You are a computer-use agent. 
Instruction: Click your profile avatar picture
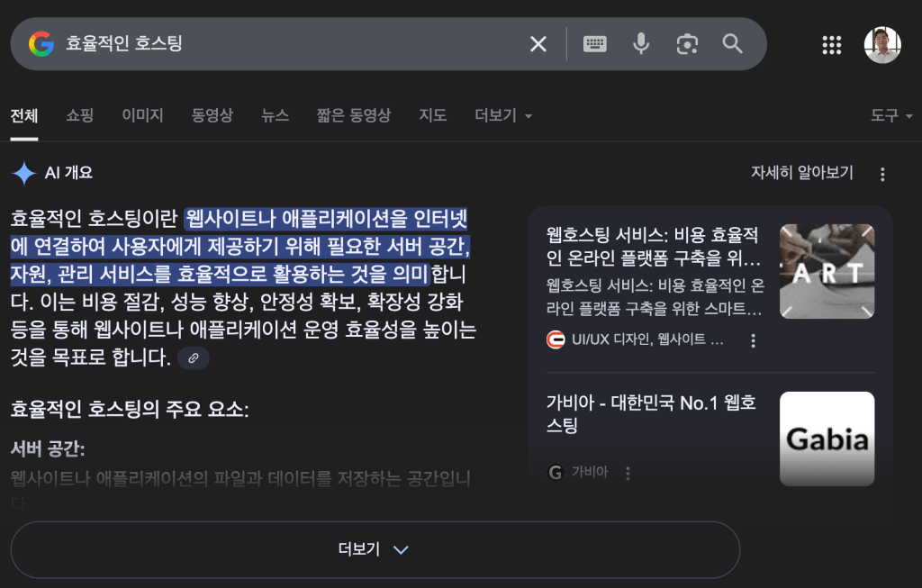pos(883,42)
